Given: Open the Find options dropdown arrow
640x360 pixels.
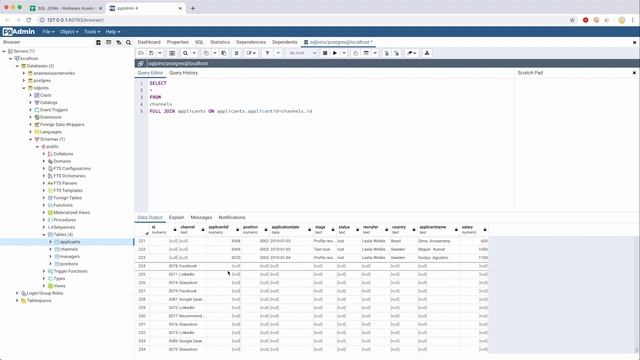Looking at the screenshot, I should tap(194, 53).
